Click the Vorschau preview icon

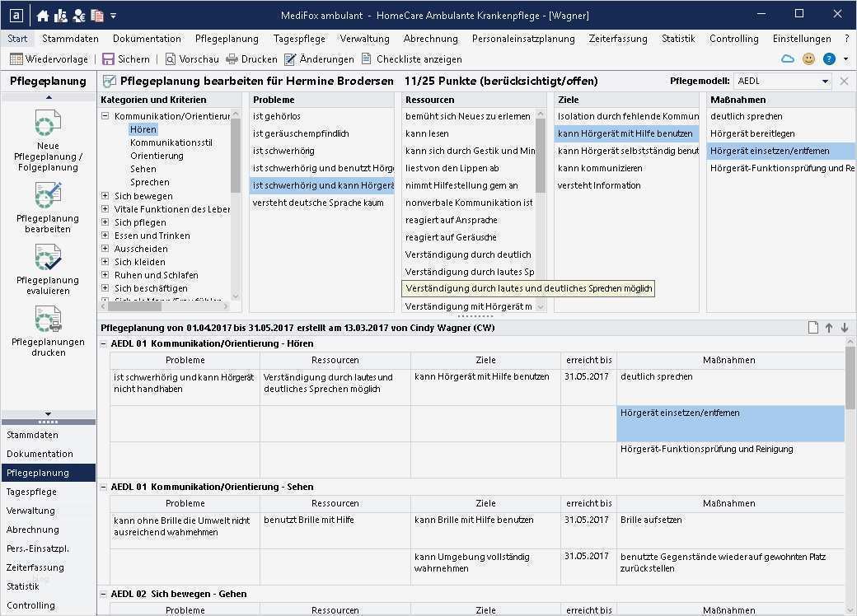(x=171, y=59)
